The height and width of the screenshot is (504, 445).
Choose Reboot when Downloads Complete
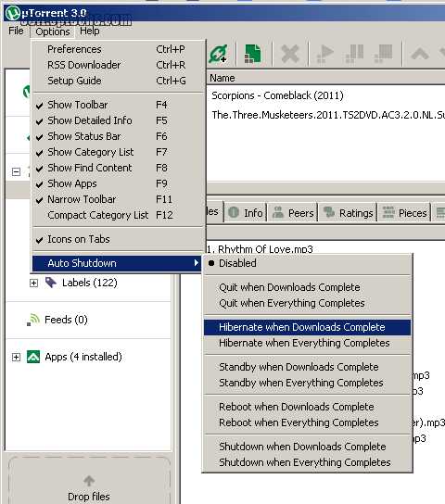[x=308, y=407]
